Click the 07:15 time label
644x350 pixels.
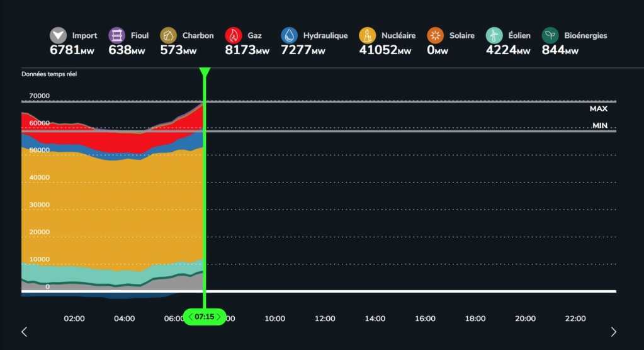(205, 317)
